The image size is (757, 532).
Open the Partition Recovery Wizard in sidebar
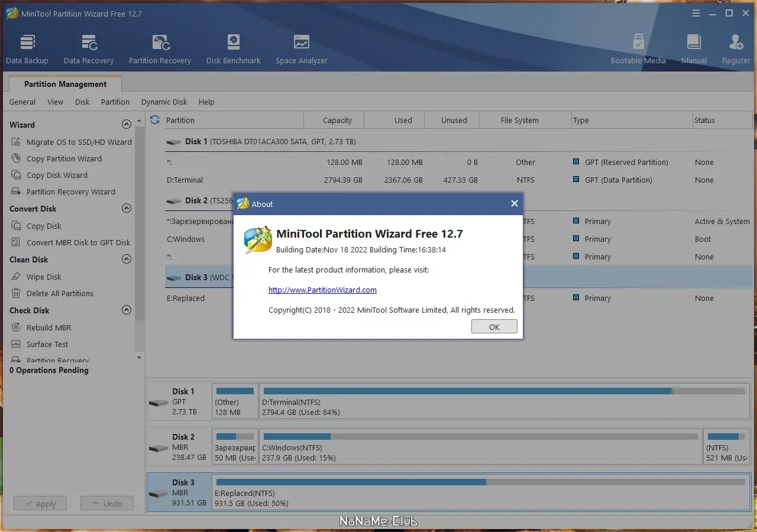63,192
